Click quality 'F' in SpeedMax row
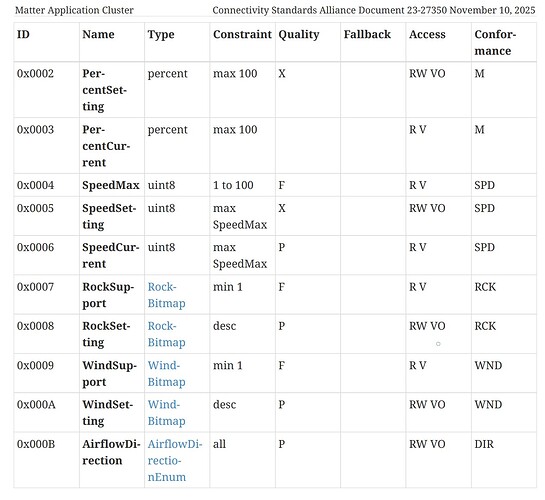The height and width of the screenshot is (500, 545). [282, 185]
